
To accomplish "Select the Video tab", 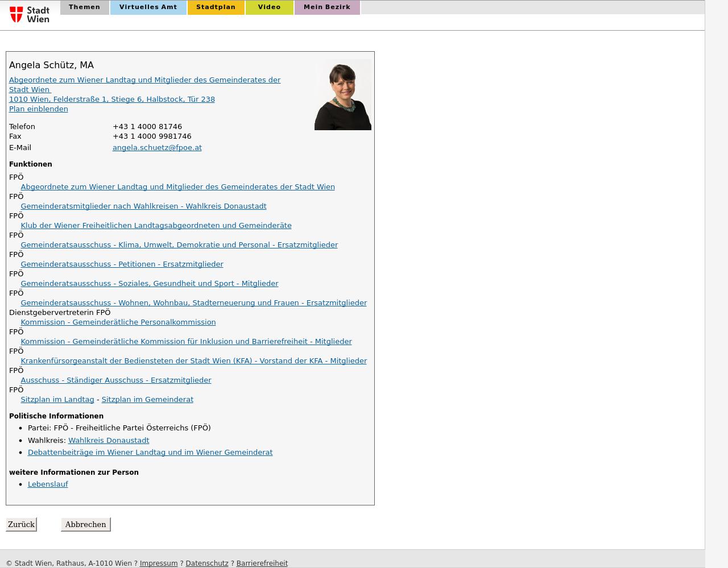I will point(269,7).
